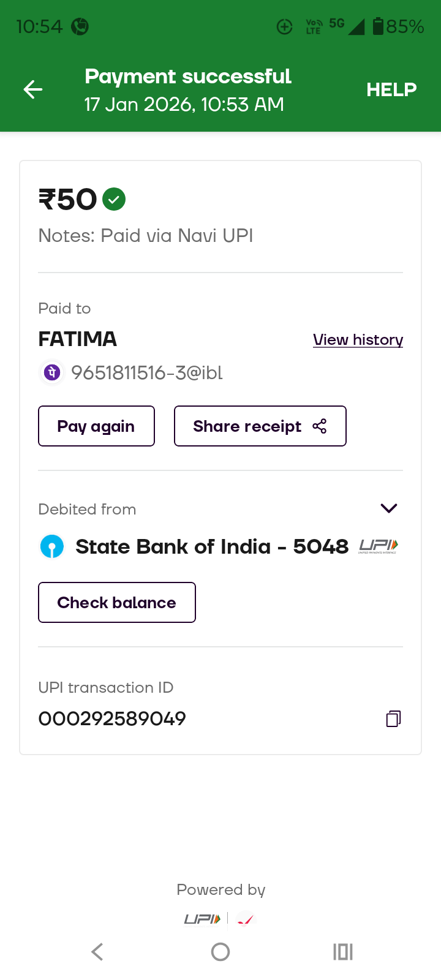
Task: Open HELP in the header
Action: pos(391,90)
